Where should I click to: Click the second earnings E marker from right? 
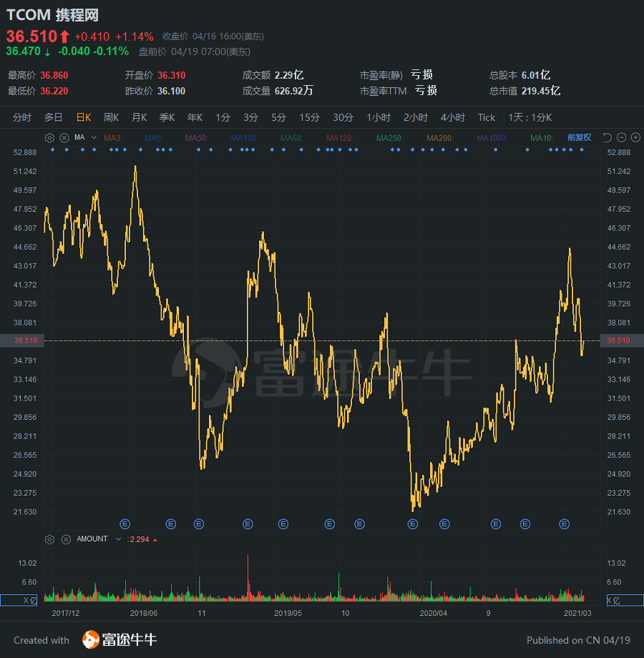[525, 524]
